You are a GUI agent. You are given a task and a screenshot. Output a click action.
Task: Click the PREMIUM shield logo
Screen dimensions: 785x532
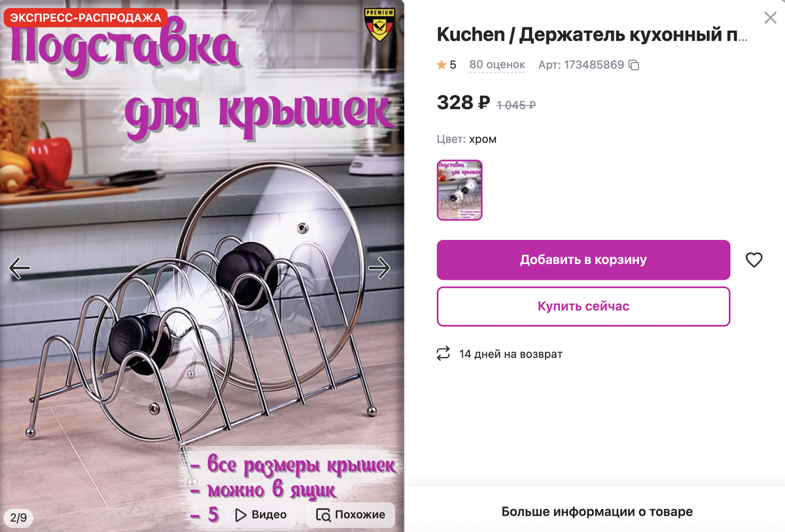pos(379,25)
